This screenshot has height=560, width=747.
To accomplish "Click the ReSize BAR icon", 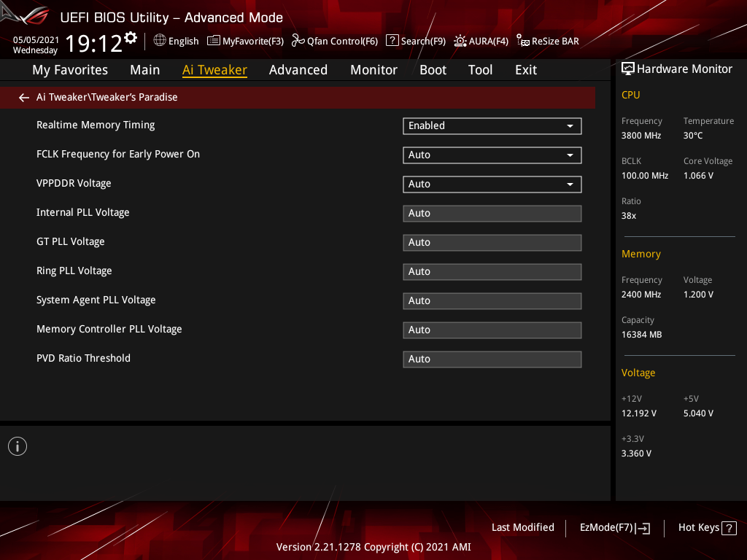I will coord(522,41).
